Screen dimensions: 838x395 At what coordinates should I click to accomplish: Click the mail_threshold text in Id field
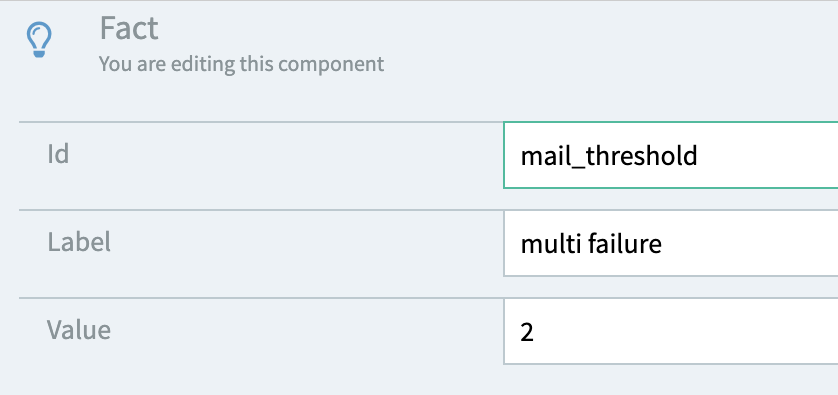(609, 157)
